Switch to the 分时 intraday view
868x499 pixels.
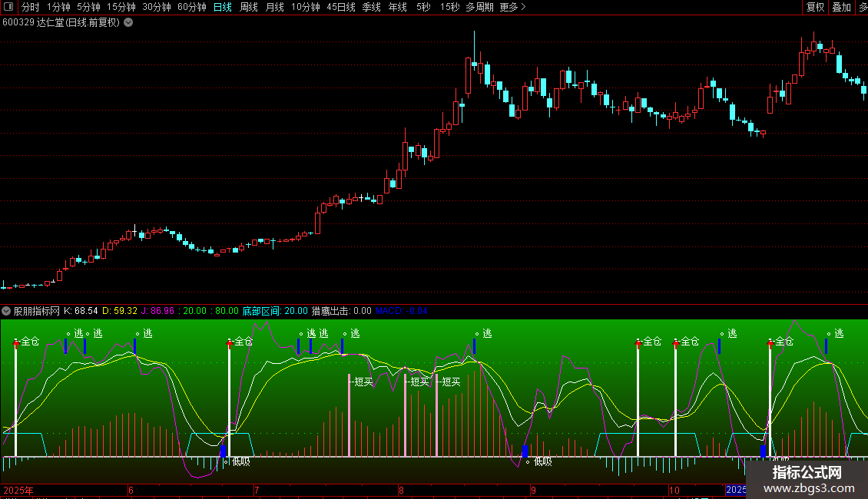(30, 7)
